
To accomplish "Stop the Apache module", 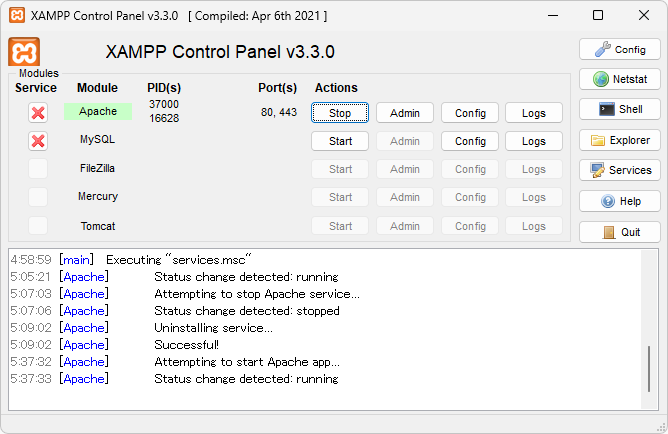I will [x=340, y=113].
